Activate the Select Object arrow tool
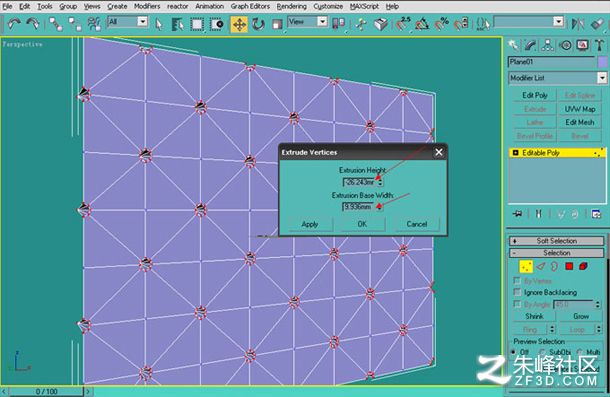The image size is (610, 397). 159,24
